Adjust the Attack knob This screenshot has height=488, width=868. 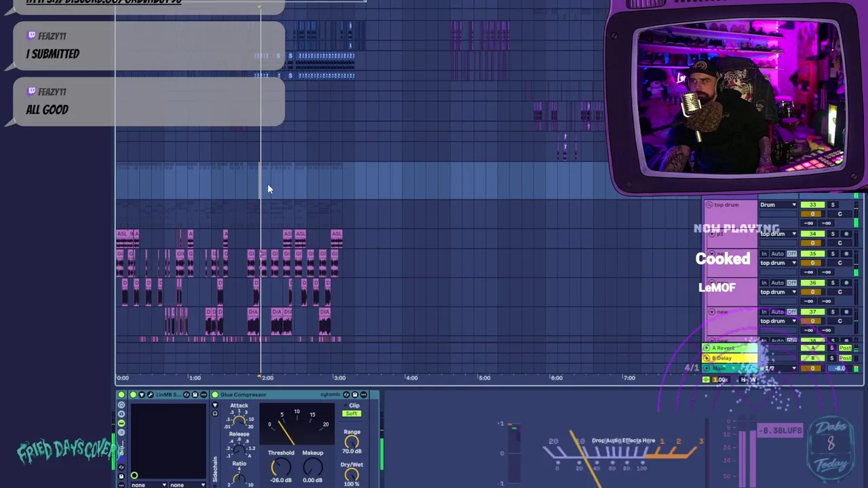pos(239,420)
